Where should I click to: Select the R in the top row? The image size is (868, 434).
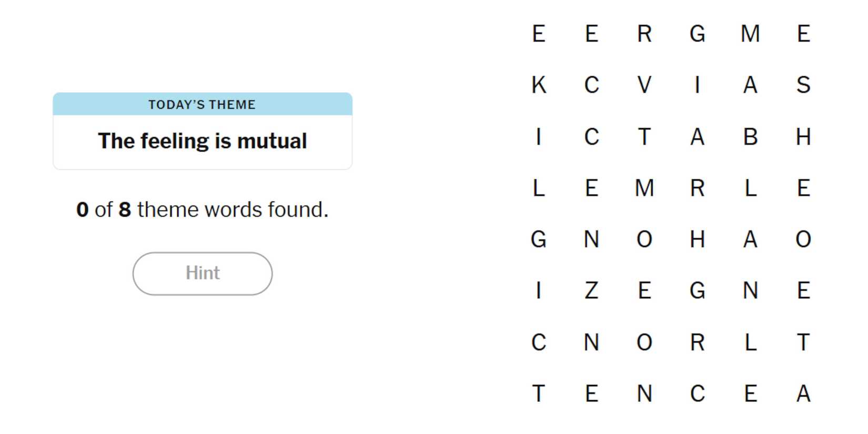coord(644,34)
